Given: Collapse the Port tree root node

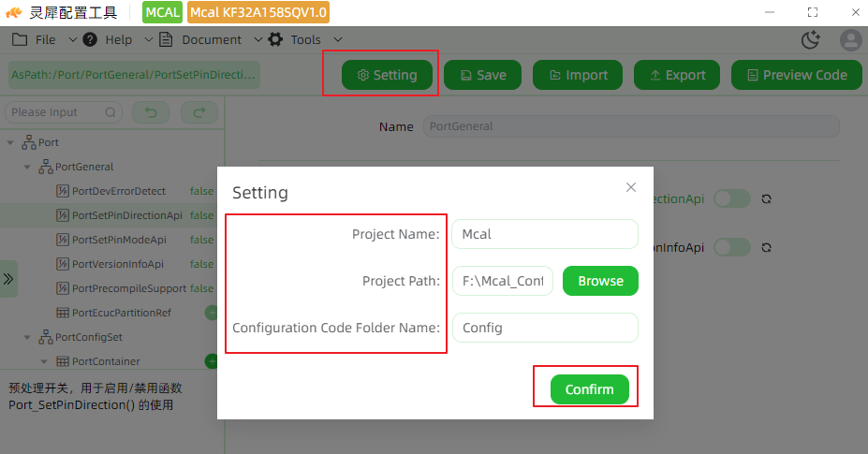Looking at the screenshot, I should pyautogui.click(x=10, y=143).
